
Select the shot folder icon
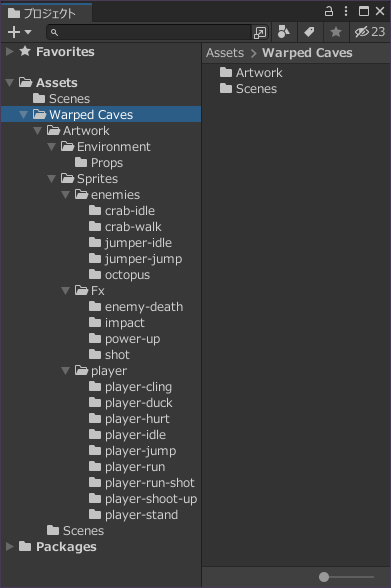[95, 354]
